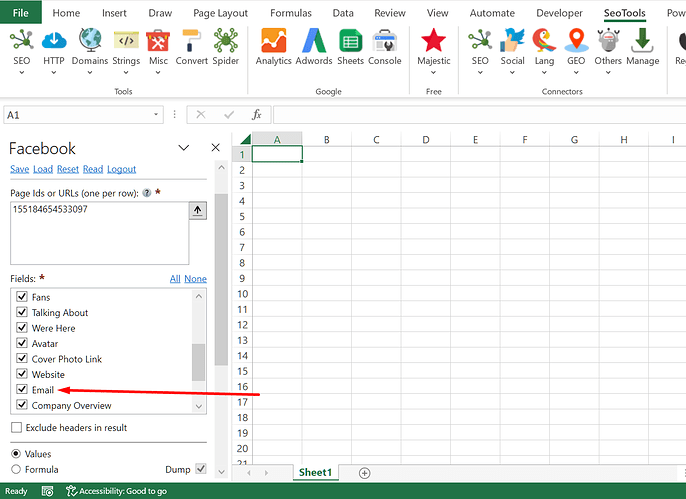Click the help question mark icon
686x499 pixels.
(x=147, y=193)
